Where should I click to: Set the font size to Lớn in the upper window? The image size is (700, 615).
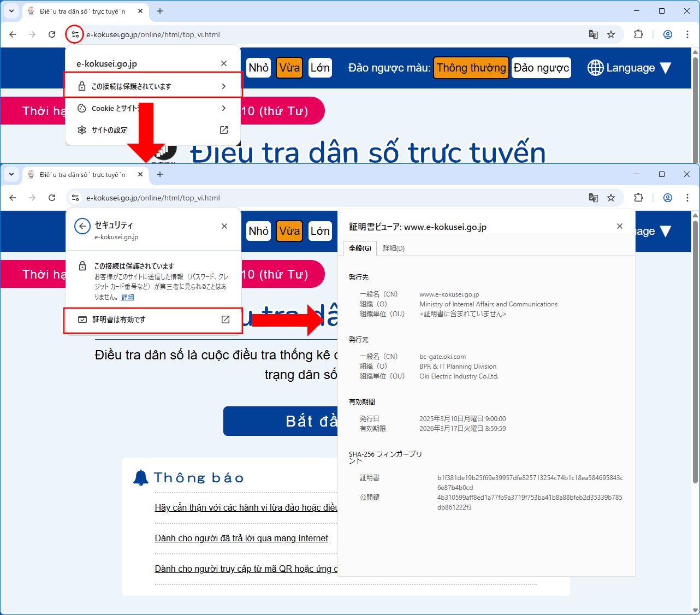tap(320, 68)
